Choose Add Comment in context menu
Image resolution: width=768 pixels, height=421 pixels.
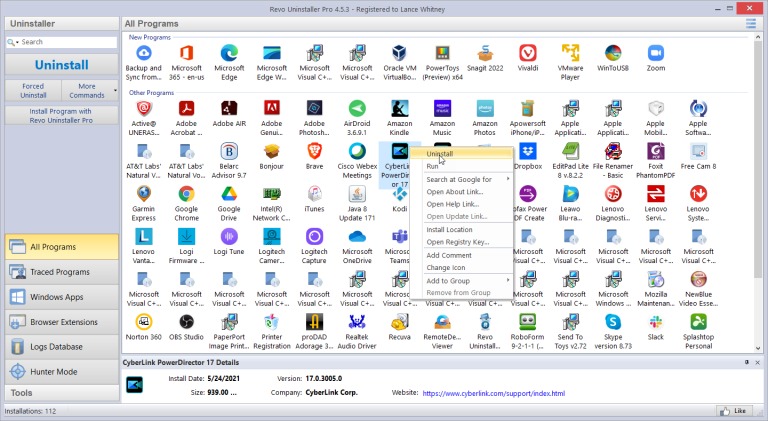462,256
